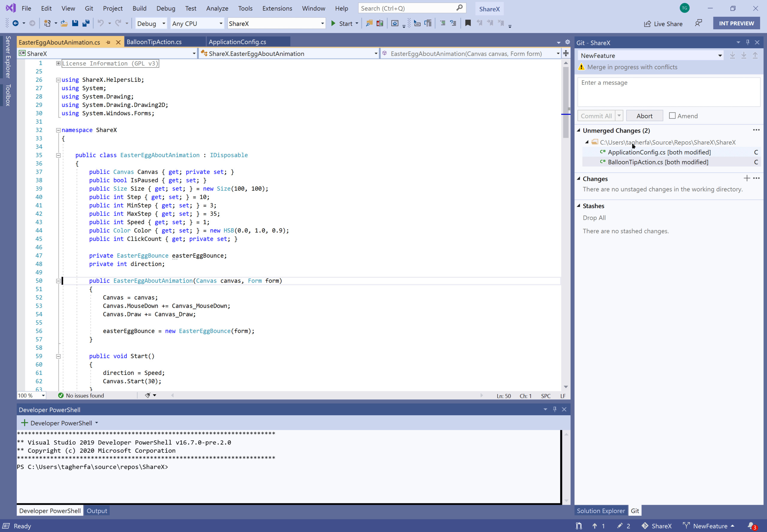The image size is (767, 532).
Task: Click the Abort merge button
Action: 644,116
